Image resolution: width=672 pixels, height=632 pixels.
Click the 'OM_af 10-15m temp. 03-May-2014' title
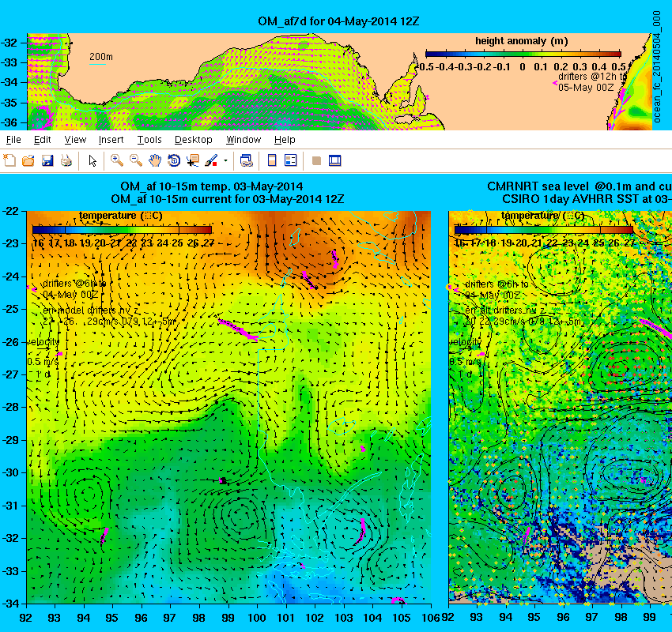[x=211, y=186]
